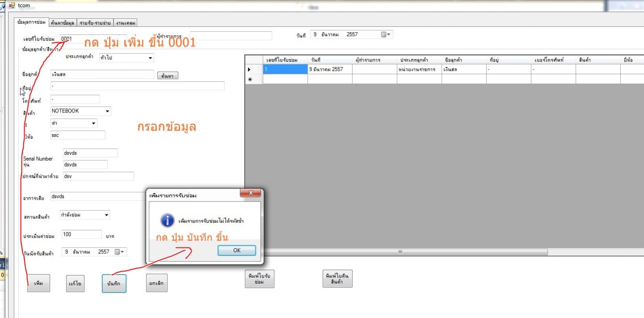This screenshot has width=644, height=318.
Task: Click the เพิ่ม (add) button
Action: [38, 283]
